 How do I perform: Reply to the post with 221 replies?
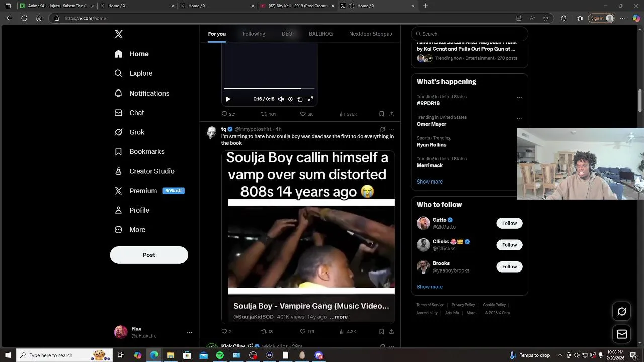tap(228, 114)
